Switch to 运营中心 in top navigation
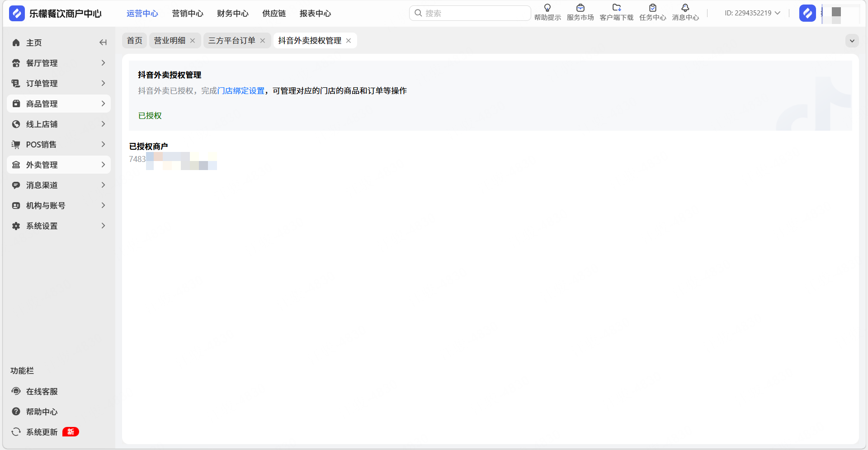 pos(142,14)
